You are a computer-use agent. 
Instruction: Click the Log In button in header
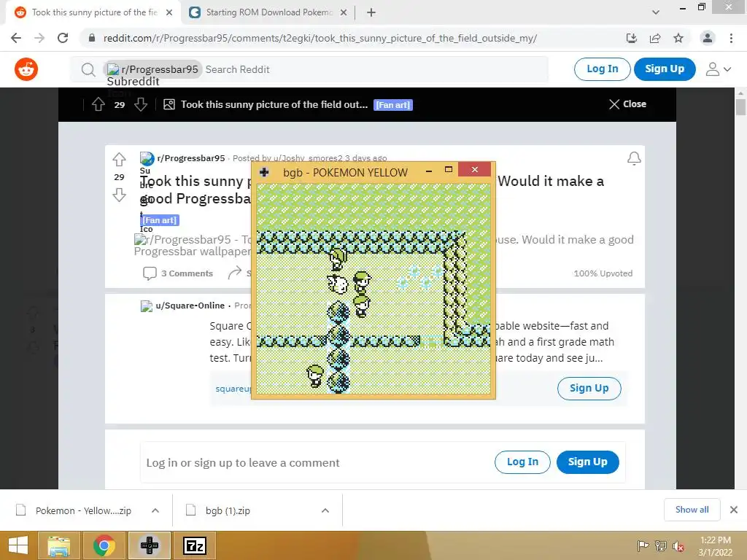(602, 69)
